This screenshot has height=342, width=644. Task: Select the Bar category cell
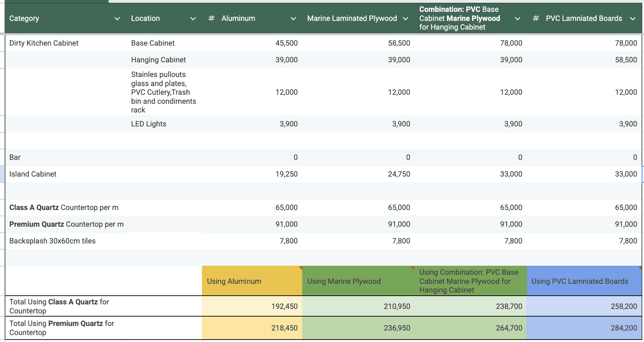[66, 157]
